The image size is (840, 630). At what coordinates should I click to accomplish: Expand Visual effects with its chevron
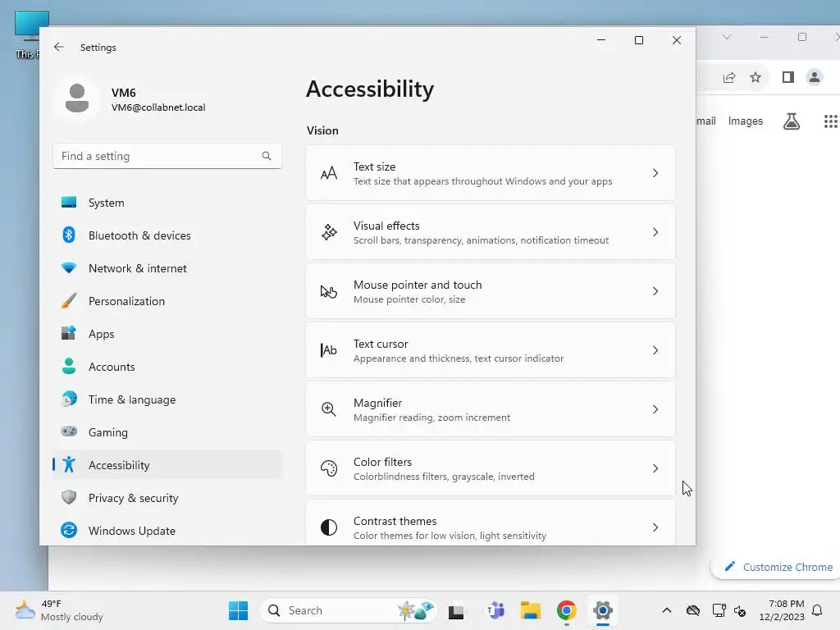tap(655, 232)
